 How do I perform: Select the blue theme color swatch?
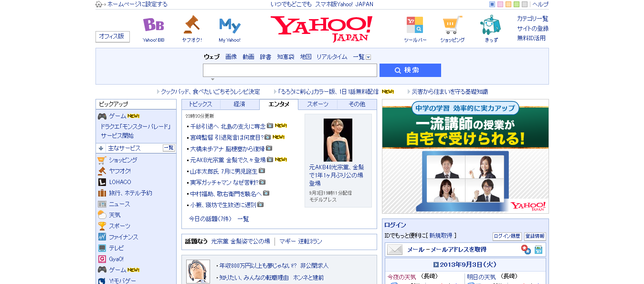tap(492, 4)
